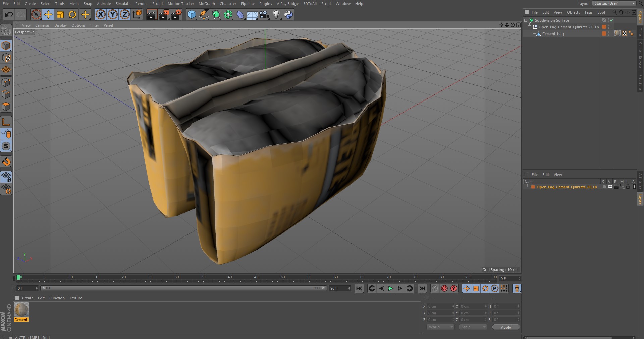The image size is (644, 339).
Task: Go to end of animation
Action: [422, 288]
